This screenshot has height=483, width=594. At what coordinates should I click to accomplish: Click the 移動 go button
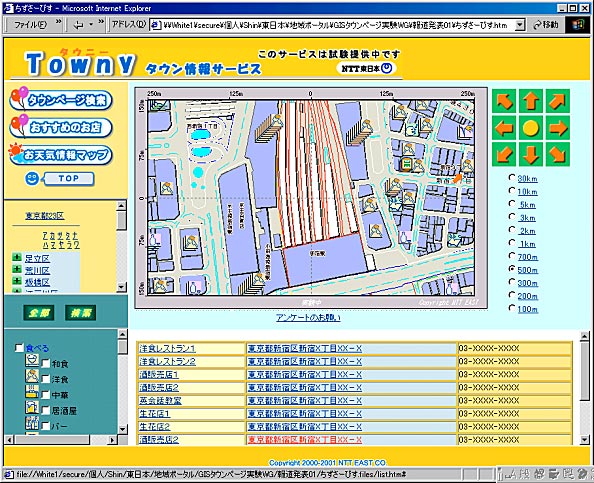coord(546,25)
